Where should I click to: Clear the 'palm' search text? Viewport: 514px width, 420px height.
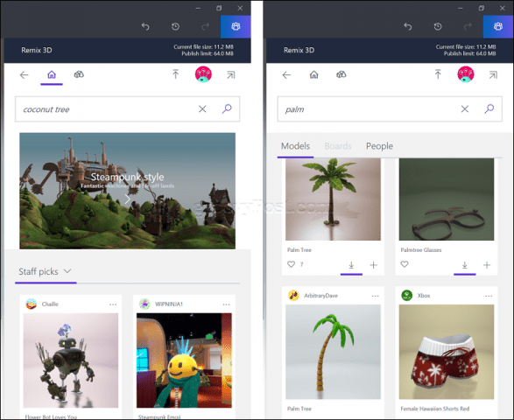coord(464,108)
